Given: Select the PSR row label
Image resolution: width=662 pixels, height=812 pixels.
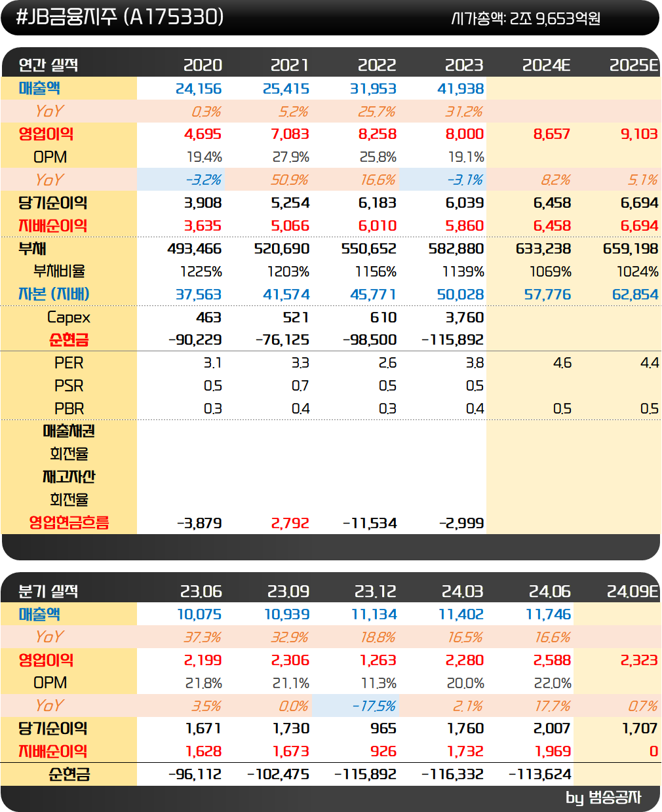Looking at the screenshot, I should tap(69, 385).
